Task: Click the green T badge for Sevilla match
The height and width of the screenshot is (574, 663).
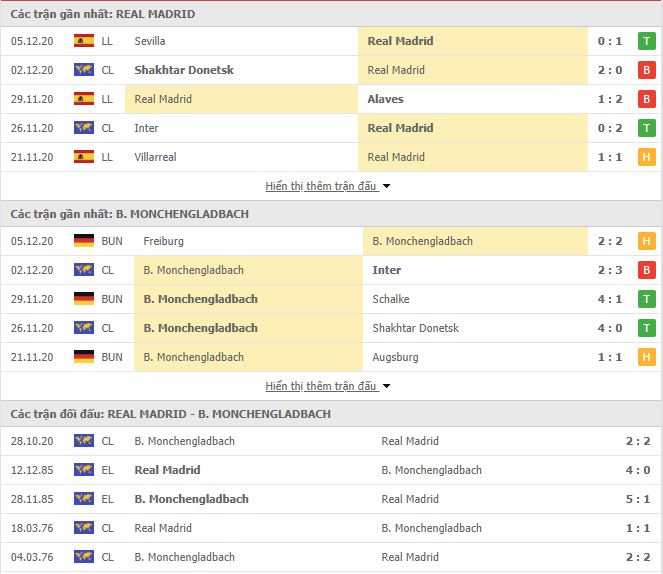Action: tap(647, 41)
